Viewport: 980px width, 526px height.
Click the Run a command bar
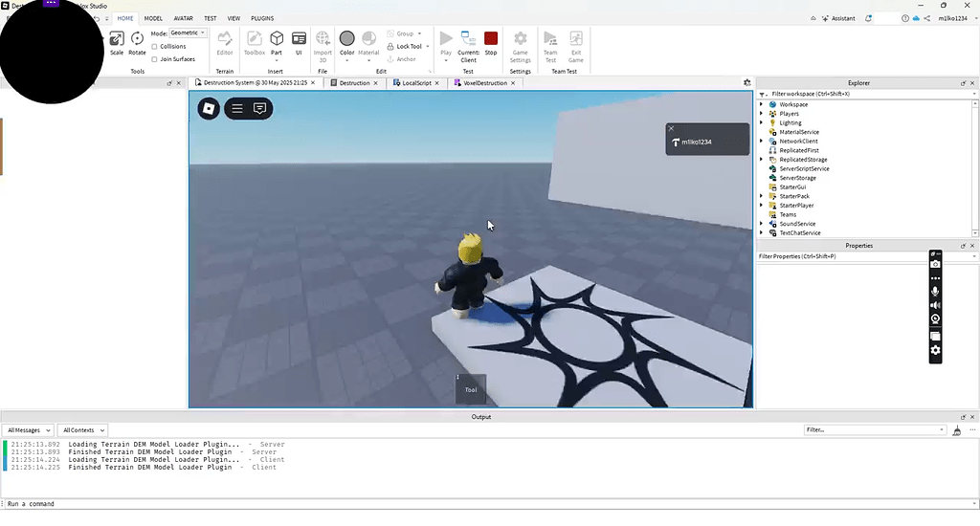click(x=487, y=503)
